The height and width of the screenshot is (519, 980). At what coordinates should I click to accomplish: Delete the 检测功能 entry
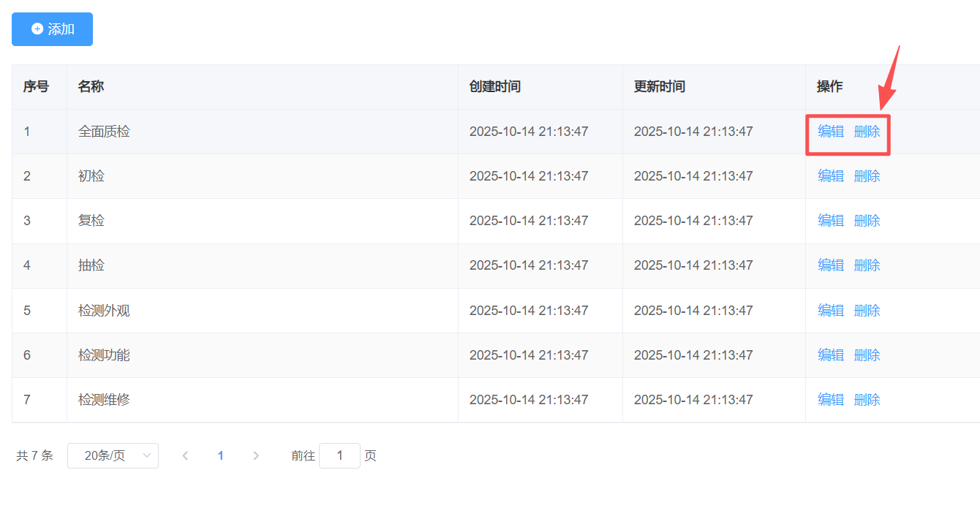pos(867,355)
